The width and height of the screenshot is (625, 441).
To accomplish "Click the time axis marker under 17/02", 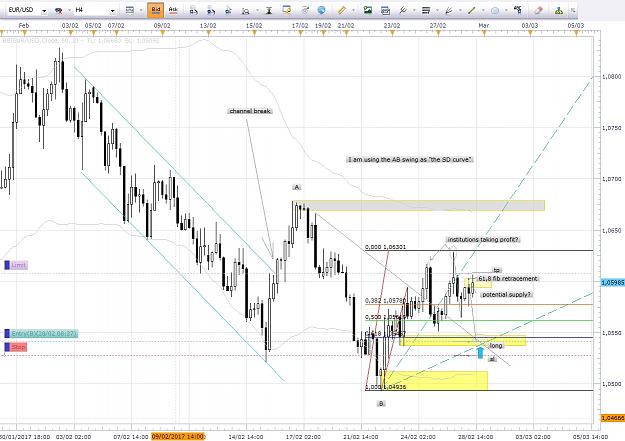I will [x=300, y=34].
